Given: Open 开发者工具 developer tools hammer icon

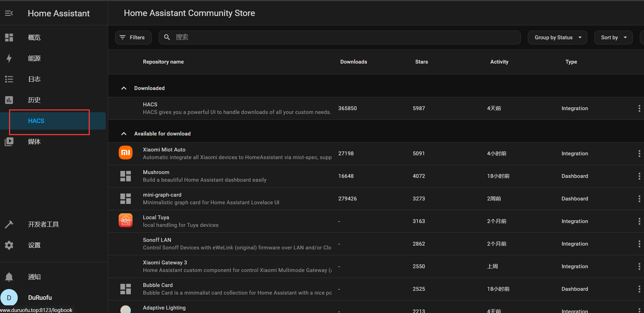Looking at the screenshot, I should pyautogui.click(x=9, y=224).
